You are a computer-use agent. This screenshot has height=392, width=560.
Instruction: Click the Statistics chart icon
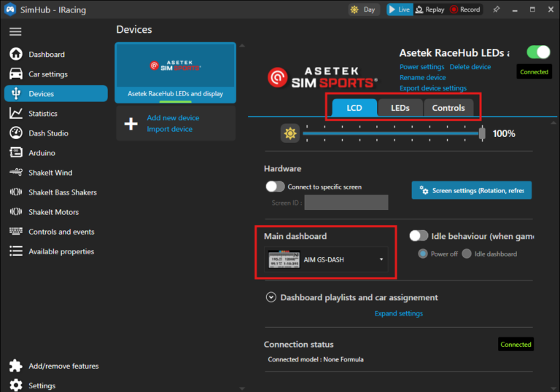click(16, 113)
